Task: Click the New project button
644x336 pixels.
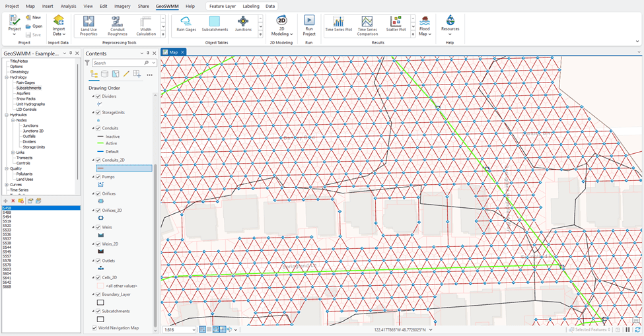Action: pos(33,17)
